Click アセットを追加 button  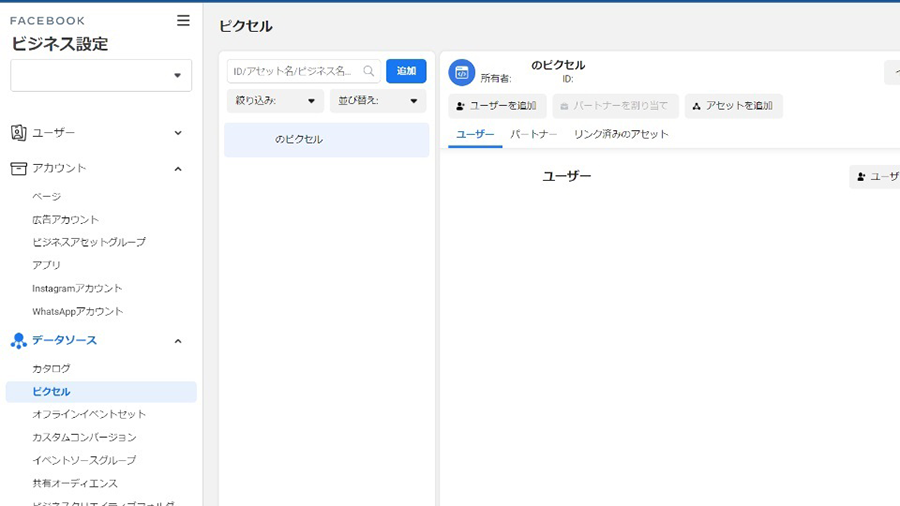[x=734, y=106]
